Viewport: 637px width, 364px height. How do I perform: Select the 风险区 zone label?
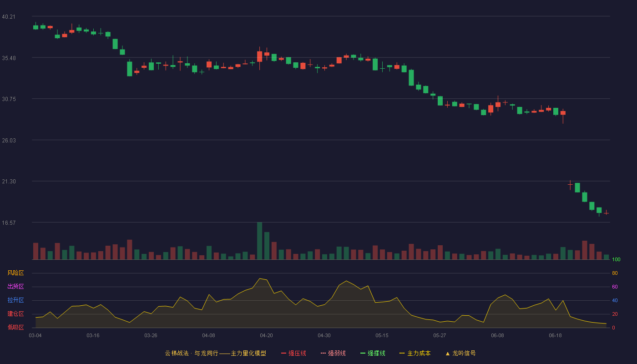tap(15, 273)
